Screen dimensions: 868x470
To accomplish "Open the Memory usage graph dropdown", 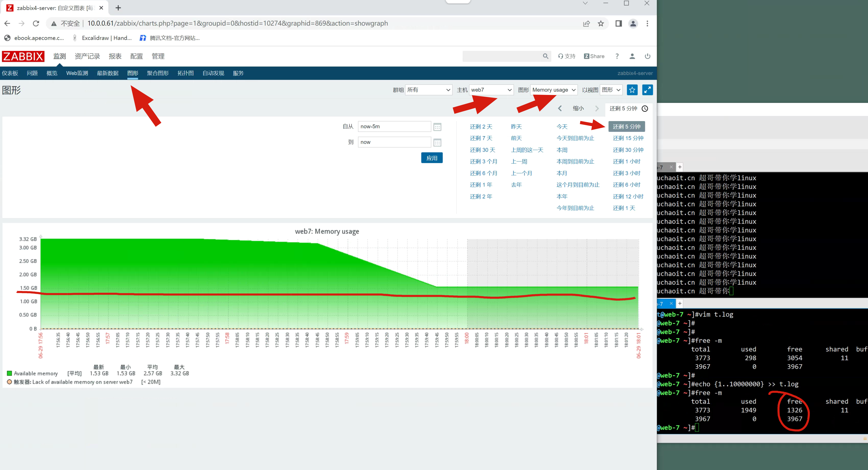I will 554,90.
